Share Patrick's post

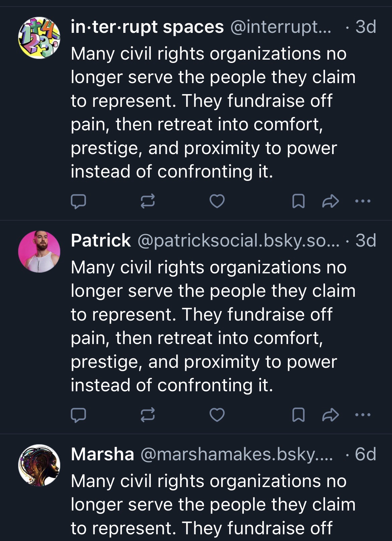pyautogui.click(x=330, y=415)
